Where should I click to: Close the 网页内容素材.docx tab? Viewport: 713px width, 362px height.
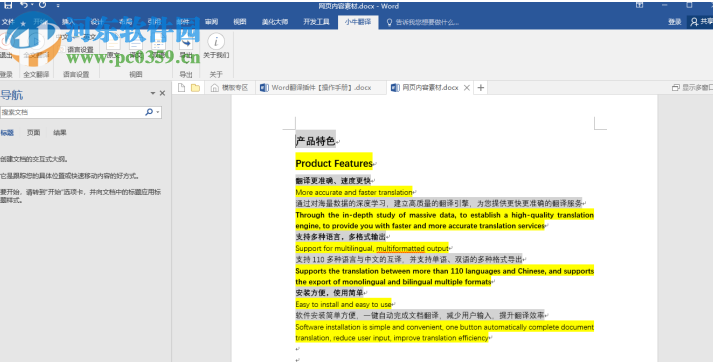coord(467,88)
